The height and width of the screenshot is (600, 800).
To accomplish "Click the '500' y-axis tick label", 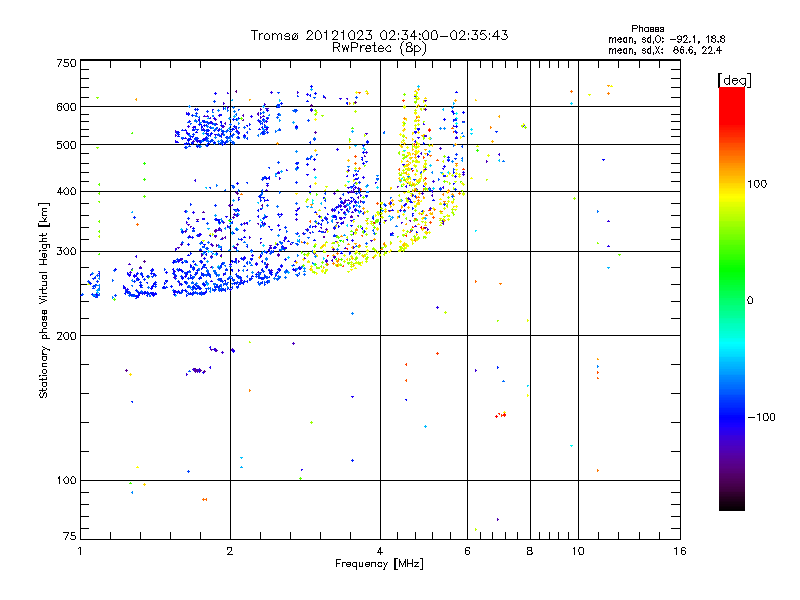I will pos(67,145).
